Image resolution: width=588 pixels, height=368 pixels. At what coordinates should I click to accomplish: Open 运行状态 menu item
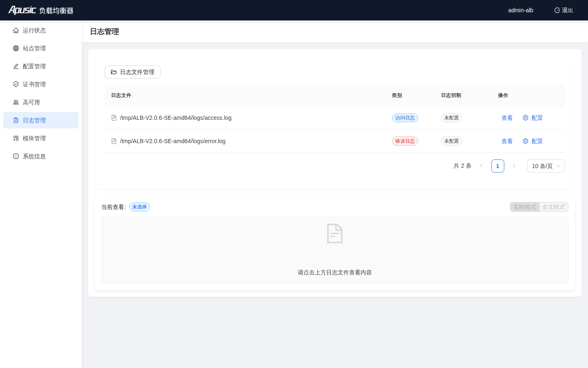41,30
